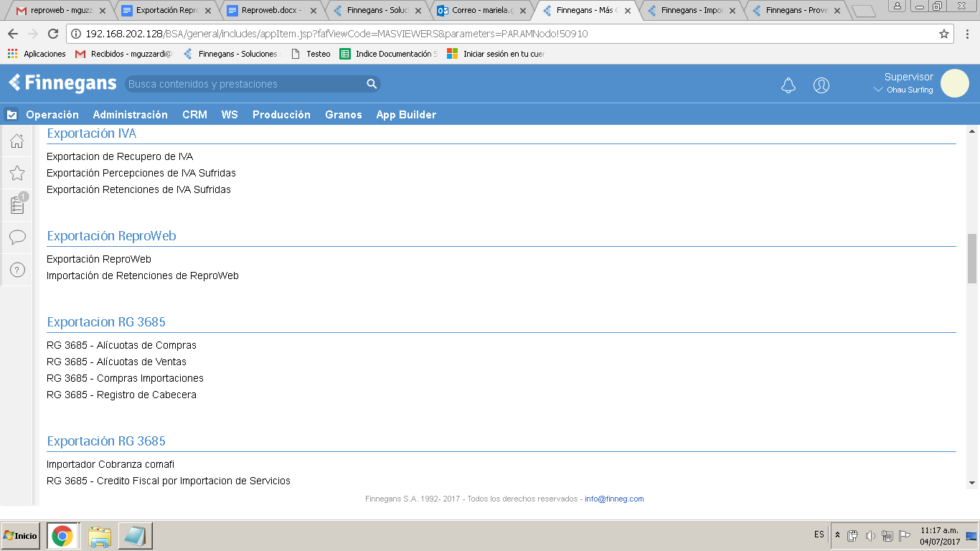The height and width of the screenshot is (551, 980).
Task: Open Exportación Retenciones de IVA Sufridas
Action: point(138,189)
